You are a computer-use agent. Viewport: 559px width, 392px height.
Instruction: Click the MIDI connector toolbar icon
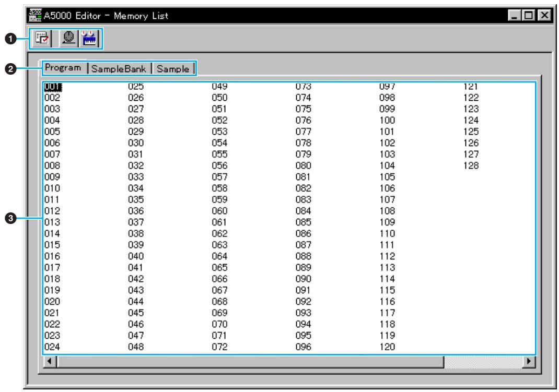click(x=68, y=38)
